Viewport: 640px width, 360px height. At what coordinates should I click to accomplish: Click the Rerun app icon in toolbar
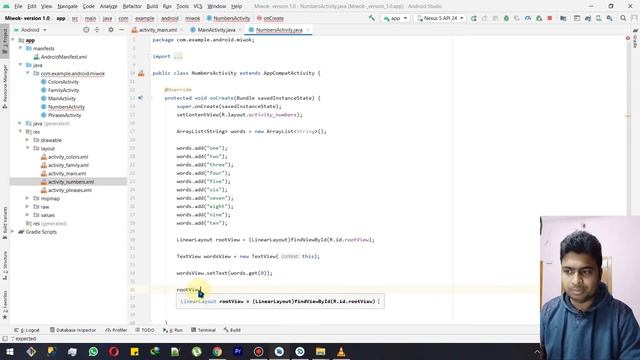(x=473, y=18)
